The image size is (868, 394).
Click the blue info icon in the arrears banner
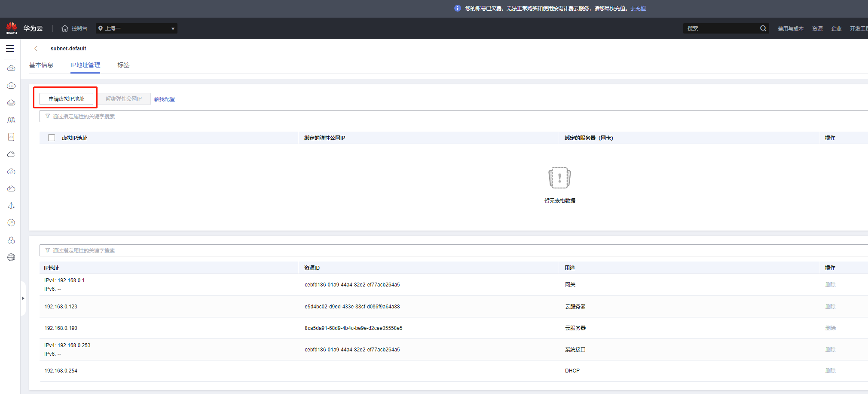pos(458,8)
